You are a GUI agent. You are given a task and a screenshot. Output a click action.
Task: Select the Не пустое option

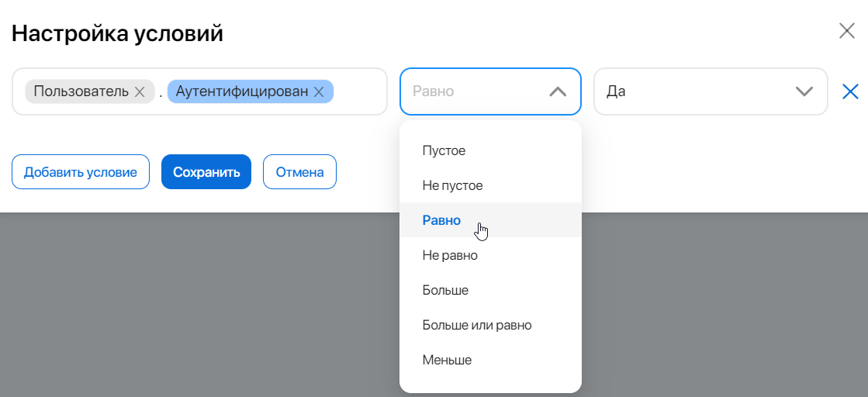tap(452, 185)
